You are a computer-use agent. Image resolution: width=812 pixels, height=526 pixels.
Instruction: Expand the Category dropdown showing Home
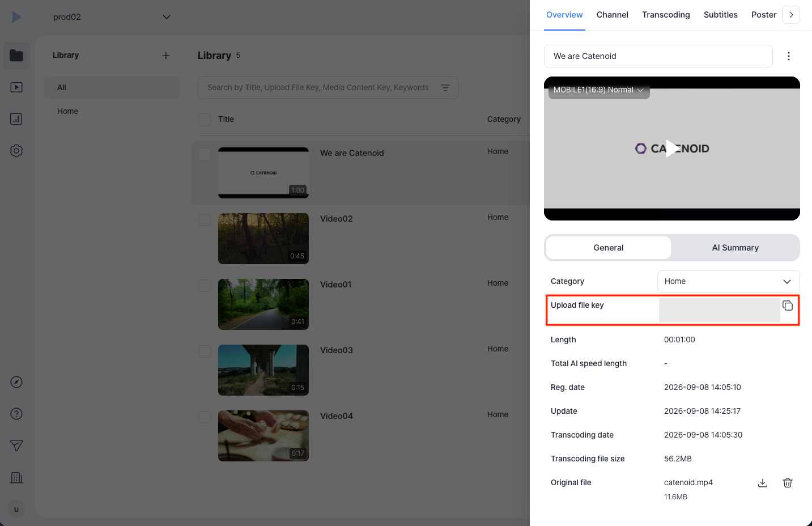729,282
